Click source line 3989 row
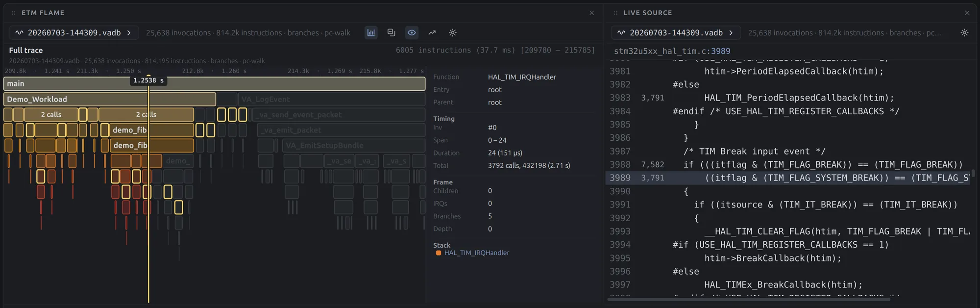This screenshot has height=308, width=980. [x=788, y=178]
